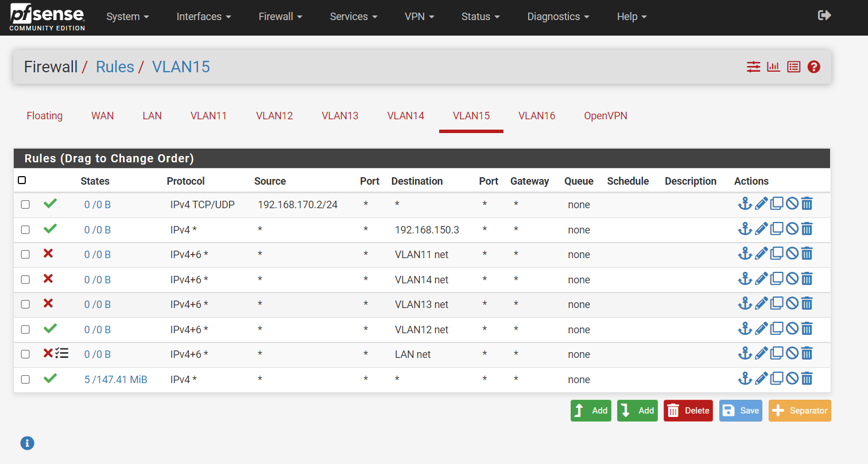Image resolution: width=868 pixels, height=464 pixels.
Task: Disable the VLAN14 net rule
Action: click(792, 279)
